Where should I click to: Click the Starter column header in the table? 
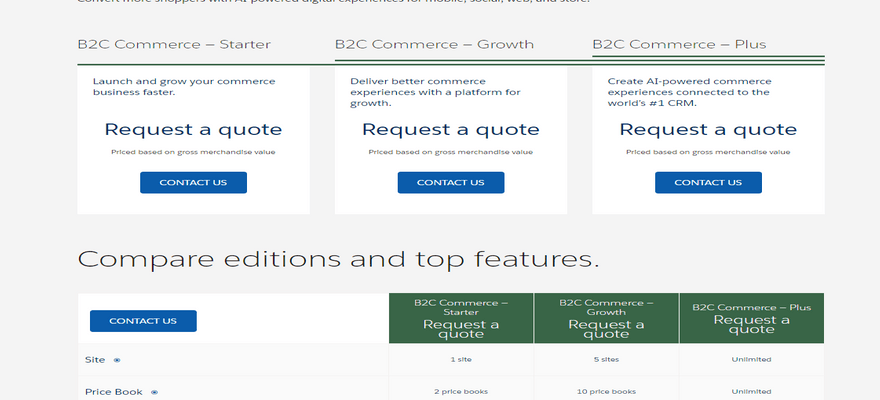461,318
